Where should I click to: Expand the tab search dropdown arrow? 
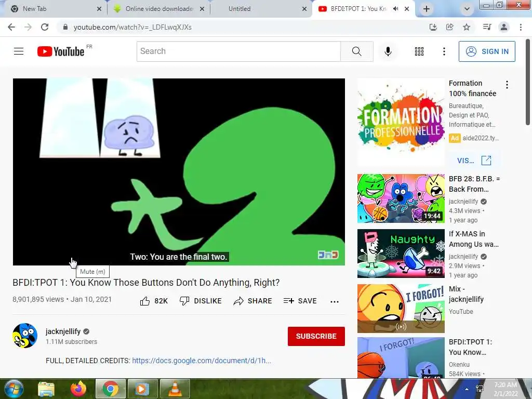(x=467, y=9)
